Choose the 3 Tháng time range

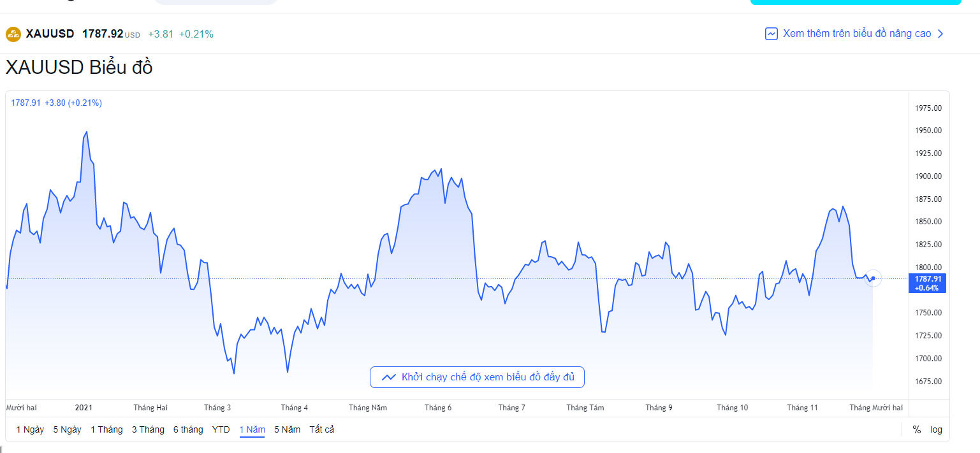pos(148,429)
